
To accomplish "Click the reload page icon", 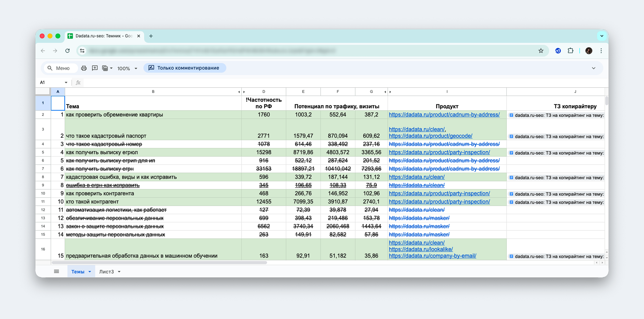I will 67,51.
